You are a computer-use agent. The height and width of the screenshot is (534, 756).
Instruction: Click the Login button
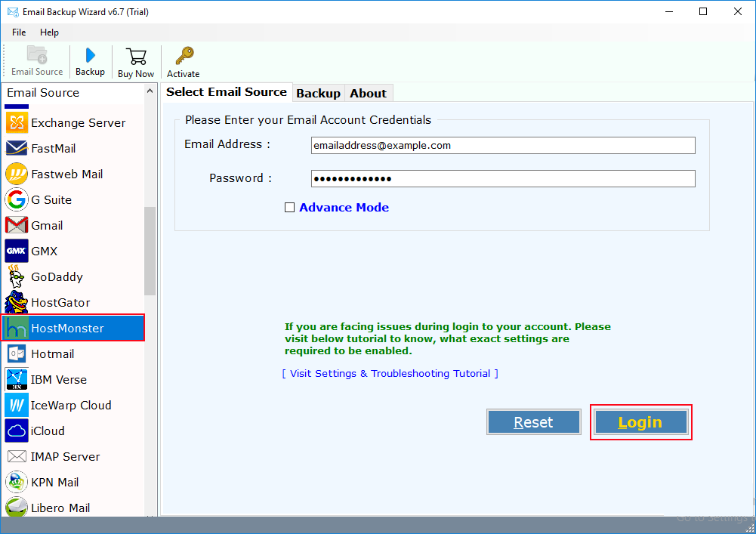(x=640, y=422)
